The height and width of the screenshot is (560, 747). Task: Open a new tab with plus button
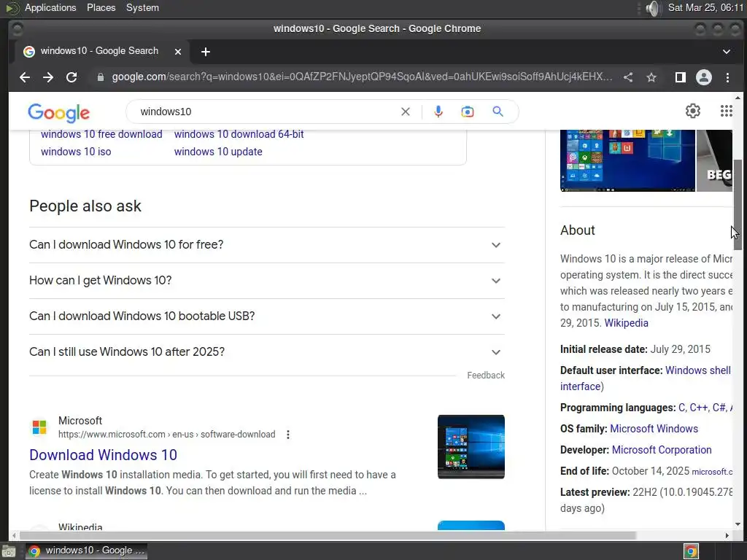(x=205, y=52)
